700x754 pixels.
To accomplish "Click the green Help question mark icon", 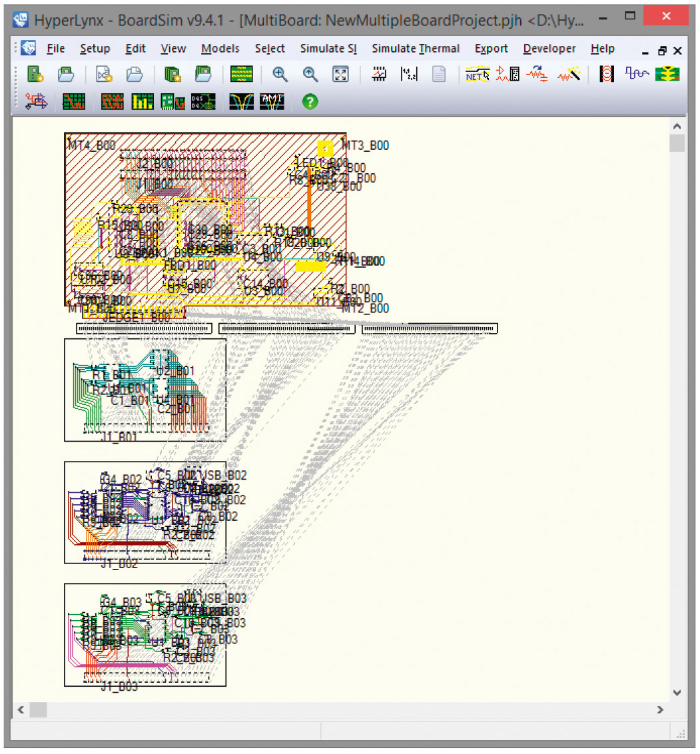I will pyautogui.click(x=310, y=101).
